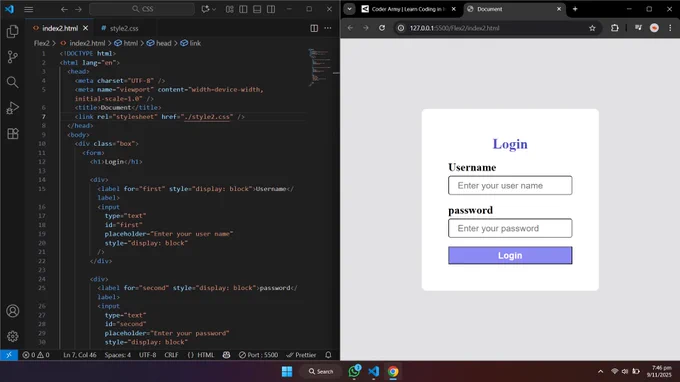The width and height of the screenshot is (680, 382).
Task: Go back in VS Code navigation
Action: click(64, 9)
